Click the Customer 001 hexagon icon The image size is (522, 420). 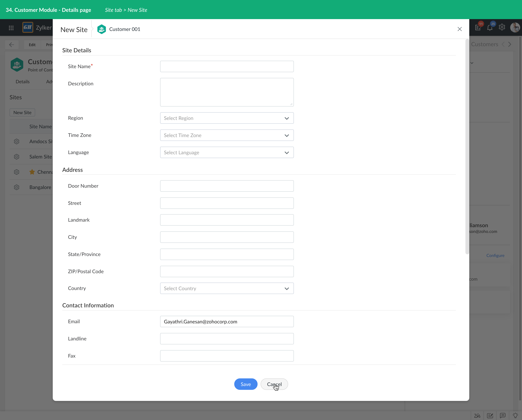pos(102,29)
